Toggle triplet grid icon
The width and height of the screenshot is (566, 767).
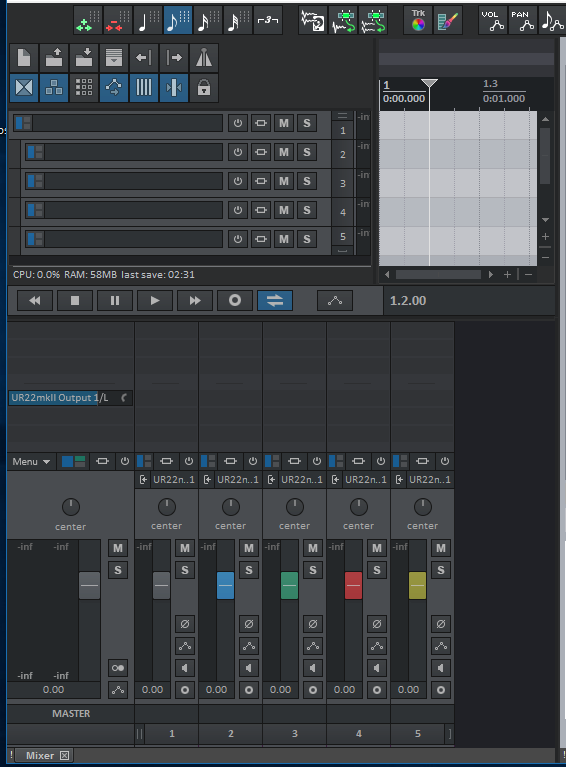pos(268,21)
